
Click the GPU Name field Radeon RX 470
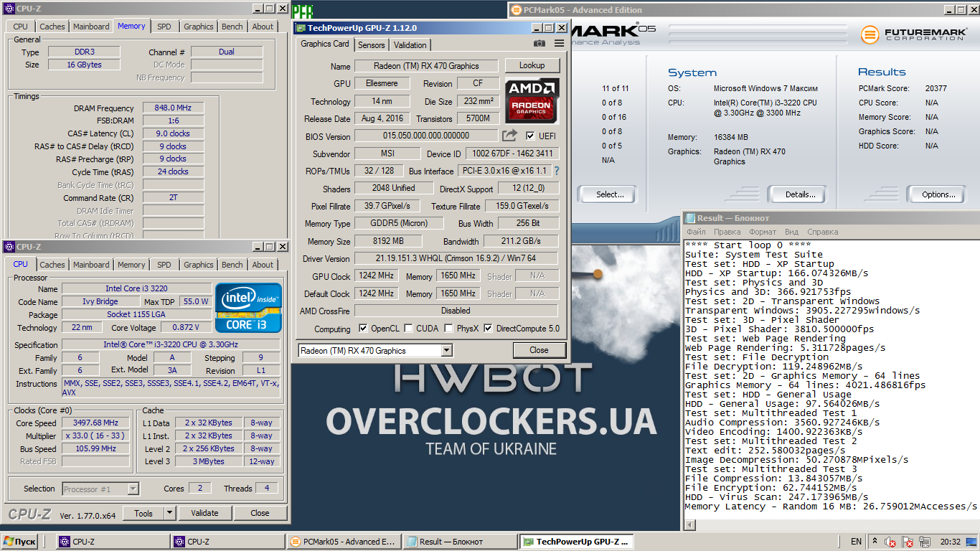click(x=426, y=66)
